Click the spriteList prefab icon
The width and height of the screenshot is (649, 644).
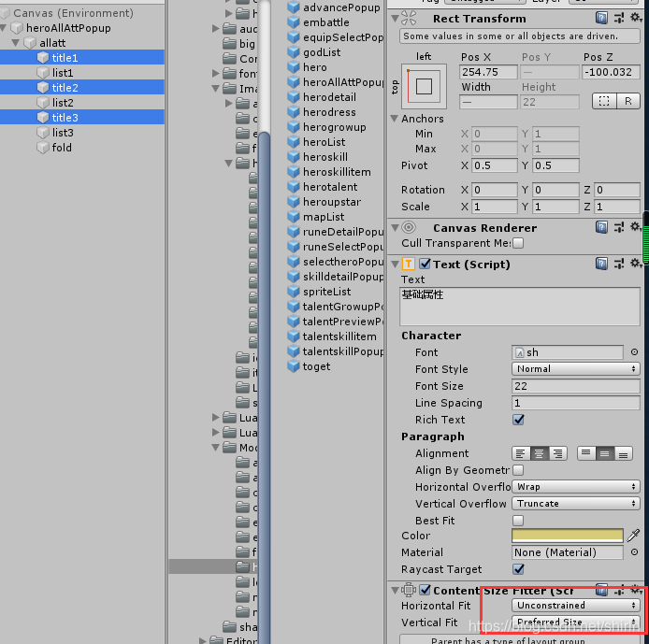[x=294, y=292]
